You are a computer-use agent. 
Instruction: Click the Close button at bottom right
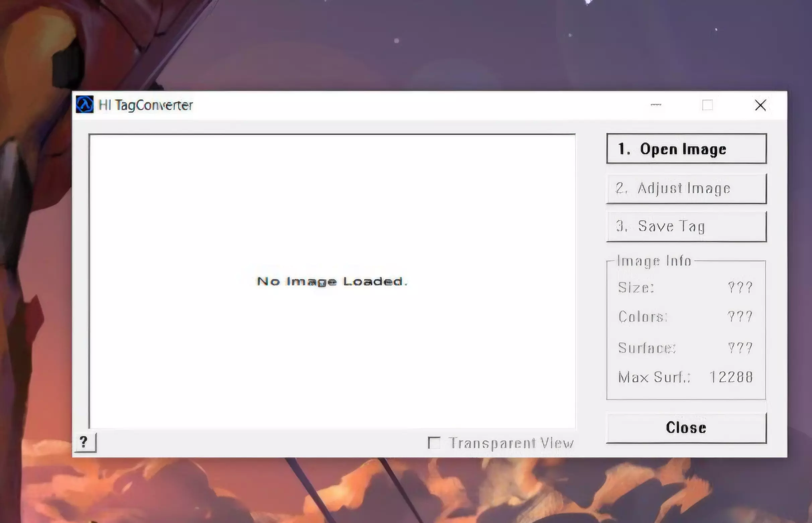pos(686,428)
